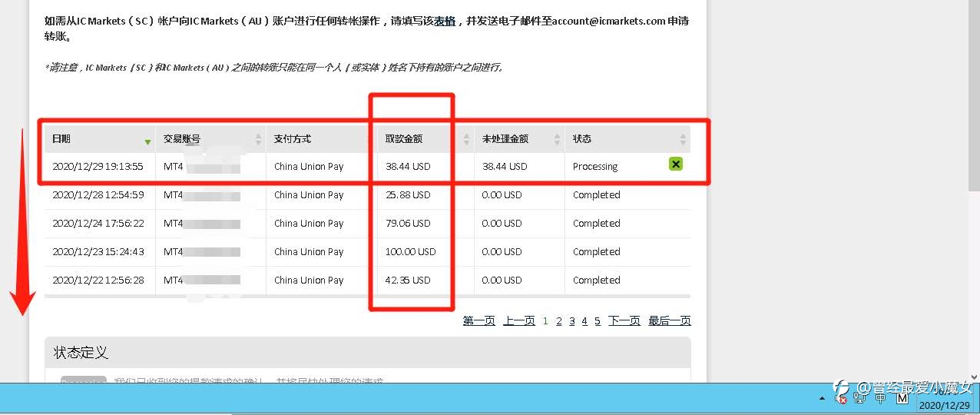
Task: Click the M tray icon
Action: point(903,399)
